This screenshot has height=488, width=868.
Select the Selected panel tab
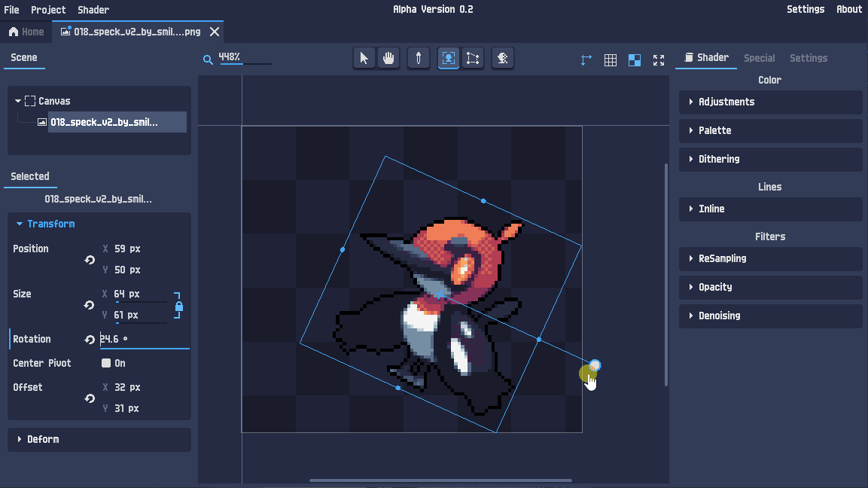[30, 177]
